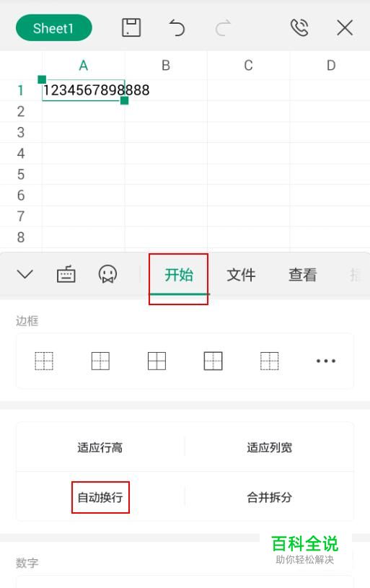
Task: Open the phone call assistance icon
Action: click(299, 27)
